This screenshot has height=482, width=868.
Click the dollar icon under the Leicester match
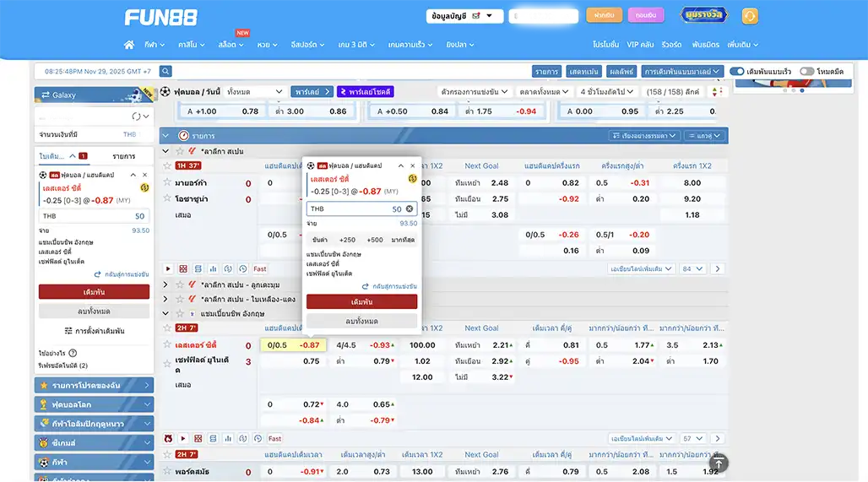[x=242, y=438]
